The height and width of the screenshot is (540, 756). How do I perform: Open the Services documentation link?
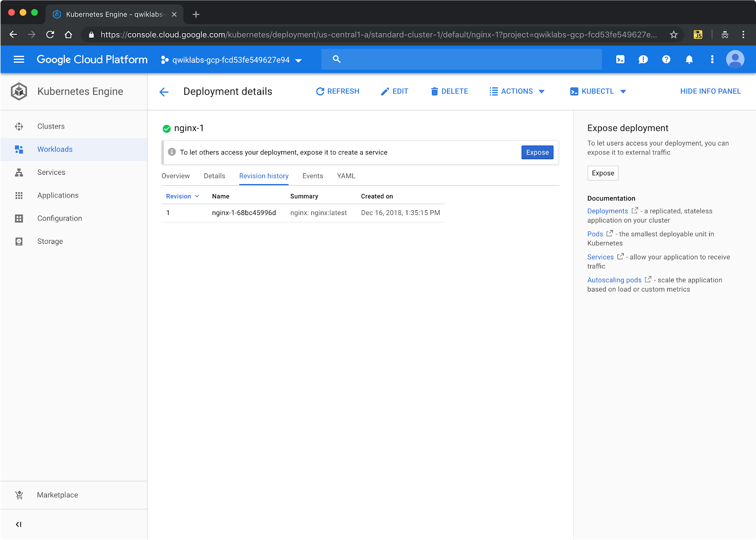coord(600,257)
